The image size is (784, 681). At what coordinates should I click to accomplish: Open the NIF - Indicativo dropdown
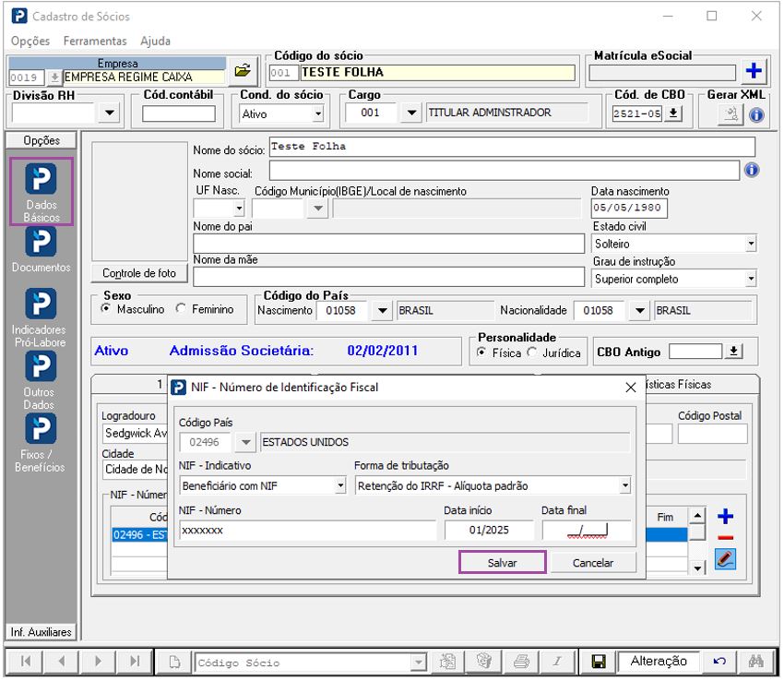340,485
